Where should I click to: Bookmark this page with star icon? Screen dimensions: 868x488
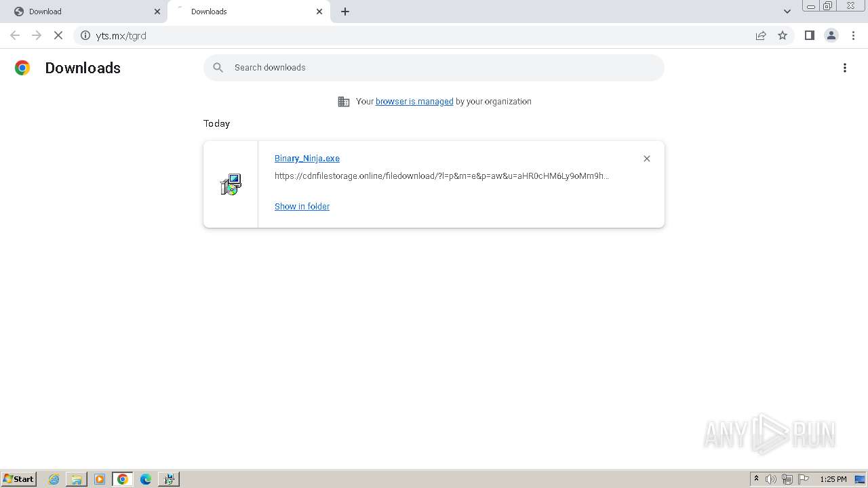pyautogui.click(x=783, y=35)
